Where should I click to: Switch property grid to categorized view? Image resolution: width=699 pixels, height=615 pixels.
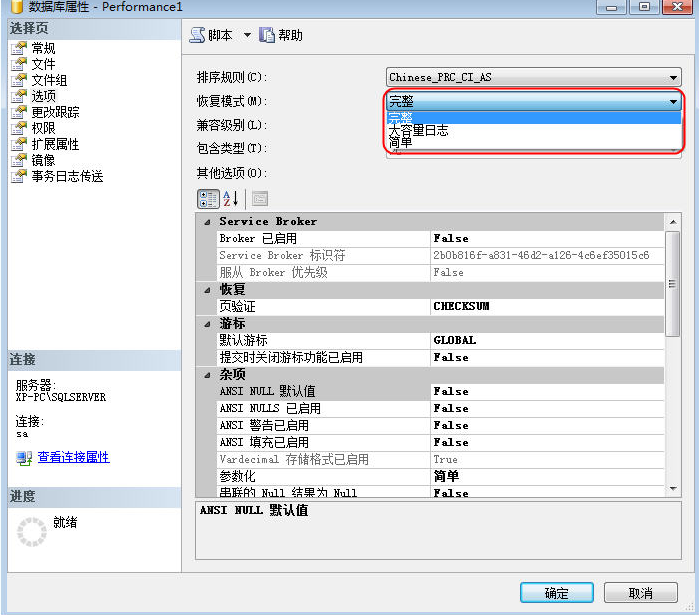click(x=208, y=199)
